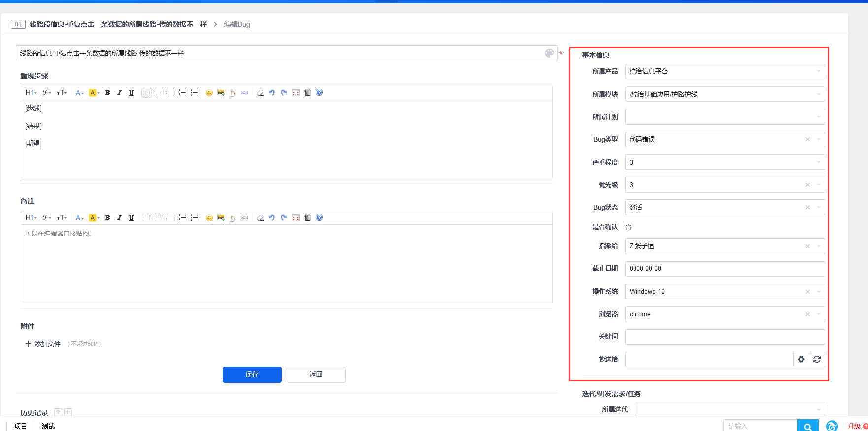Viewport: 868px width, 431px height.
Task: Insert image in the 重现步骤 editor toolbar
Action: (x=221, y=93)
